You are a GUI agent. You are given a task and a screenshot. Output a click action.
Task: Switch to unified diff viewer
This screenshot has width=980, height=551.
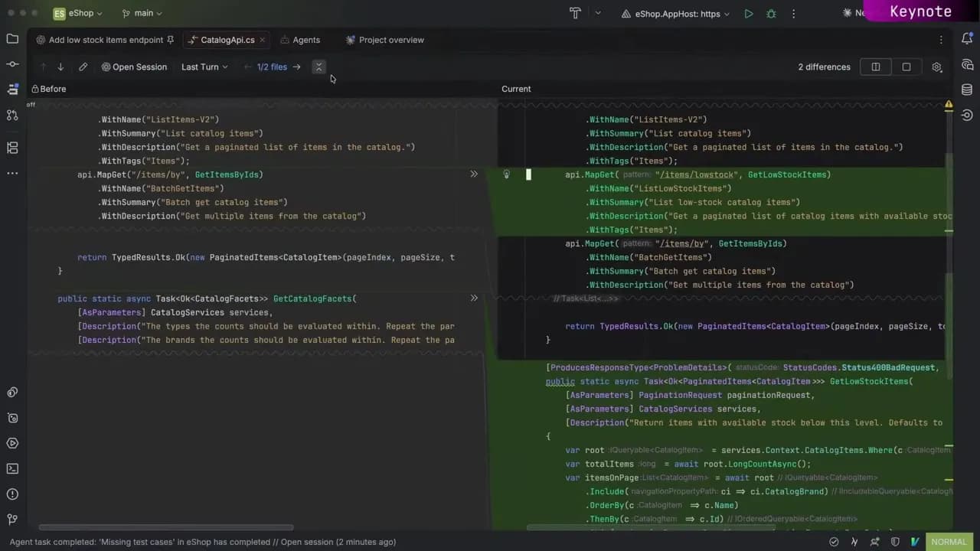(906, 67)
